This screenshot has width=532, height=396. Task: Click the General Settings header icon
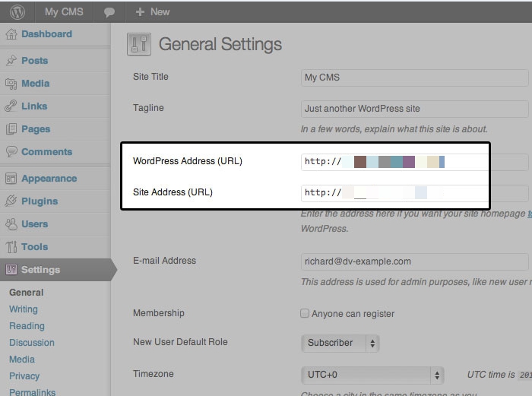tap(139, 44)
